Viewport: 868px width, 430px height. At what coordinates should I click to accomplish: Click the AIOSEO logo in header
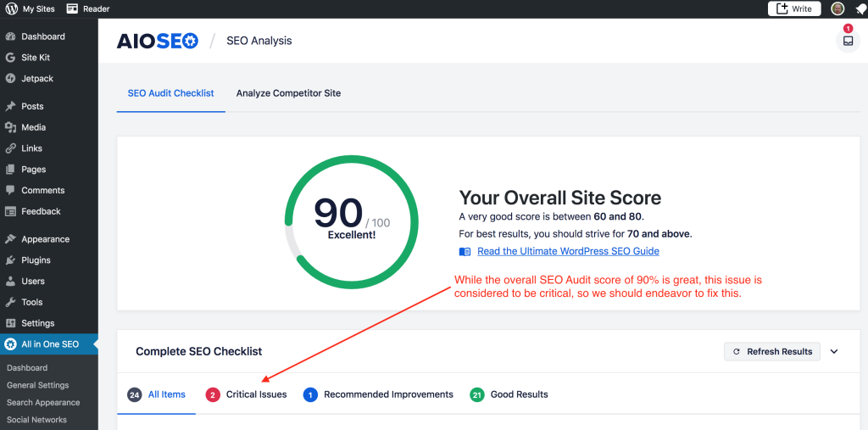pyautogui.click(x=157, y=41)
